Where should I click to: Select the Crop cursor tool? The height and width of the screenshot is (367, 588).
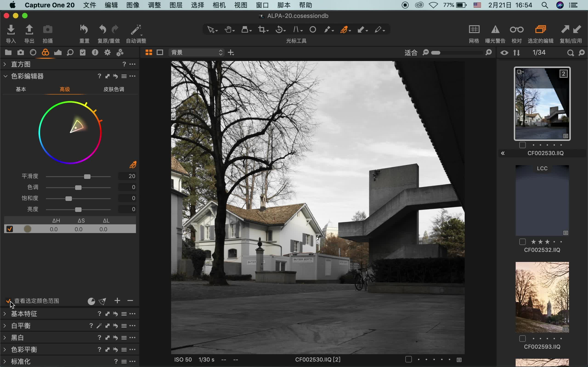[262, 30]
